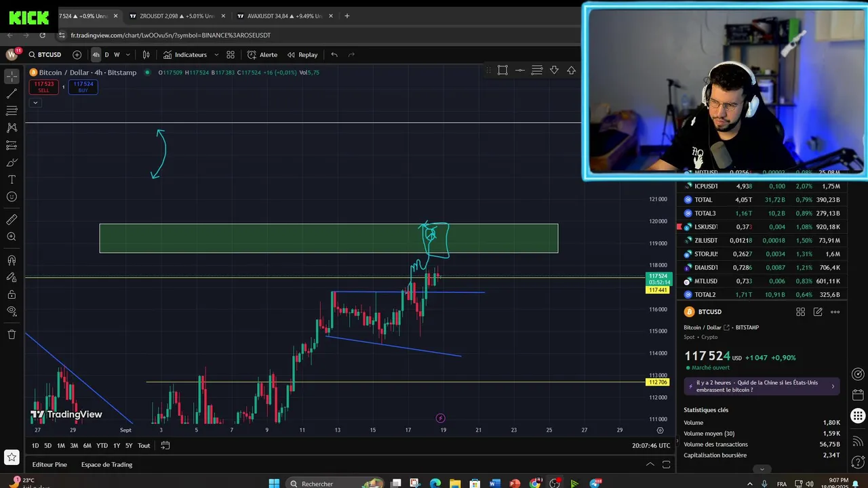Select the brush drawing tool

[12, 163]
